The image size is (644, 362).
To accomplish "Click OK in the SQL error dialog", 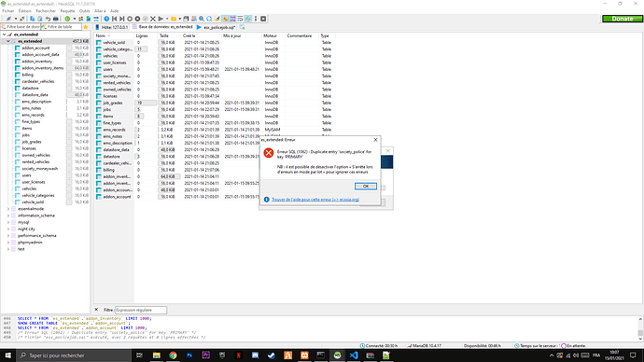I will (366, 187).
